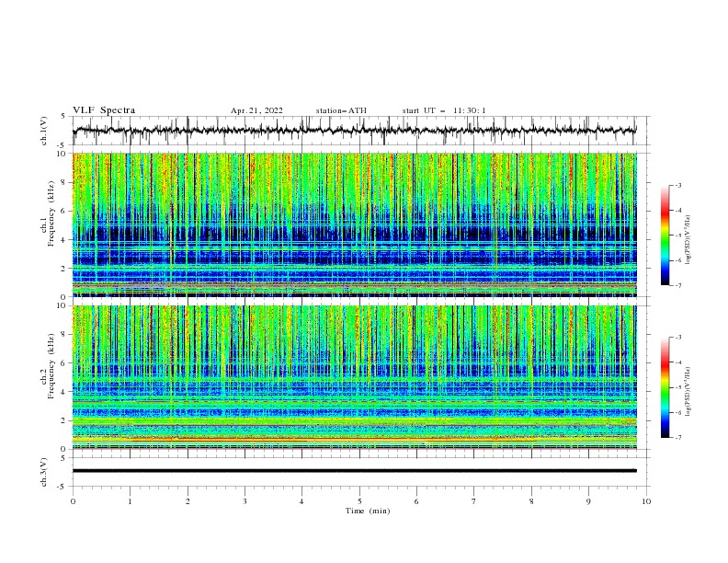Click the "-3" tick on ch.1 colorbar
The height and width of the screenshot is (563, 728).
click(678, 185)
